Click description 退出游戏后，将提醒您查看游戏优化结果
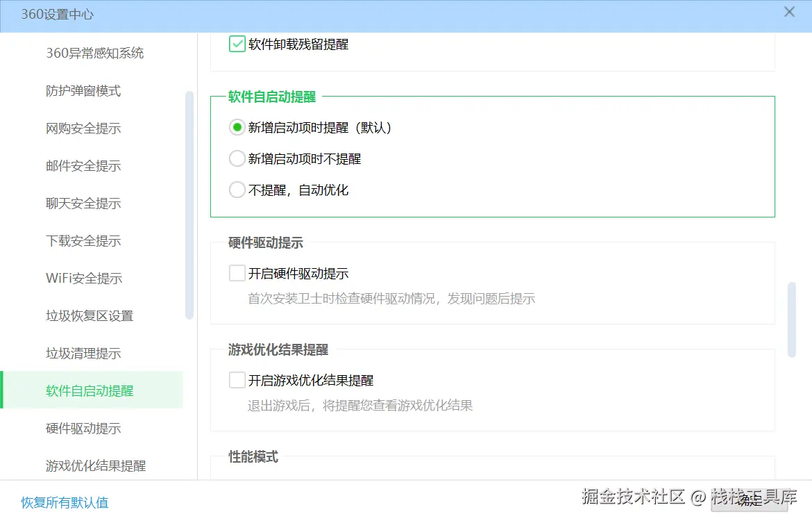812x521 pixels. (360, 406)
